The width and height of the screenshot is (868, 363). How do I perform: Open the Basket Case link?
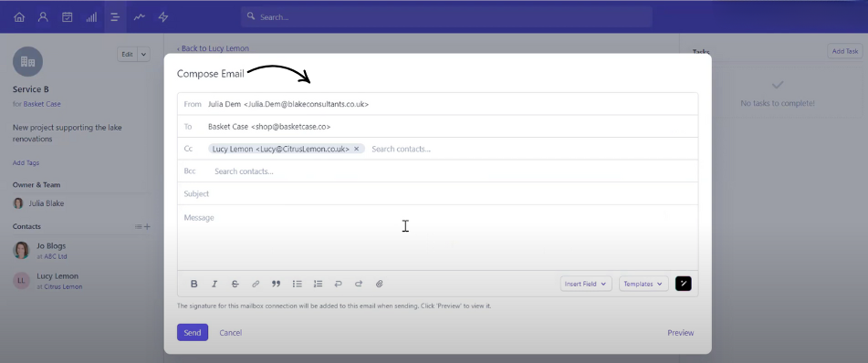tap(42, 103)
